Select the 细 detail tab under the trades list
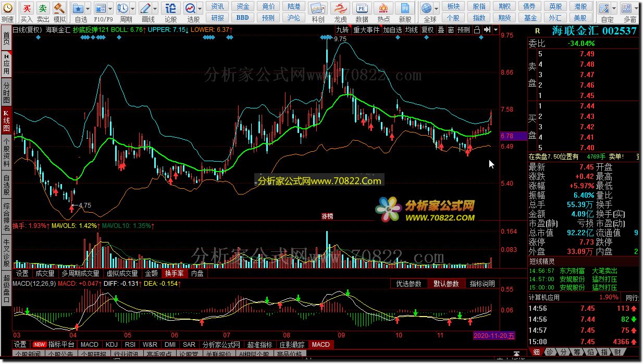 tap(536, 352)
